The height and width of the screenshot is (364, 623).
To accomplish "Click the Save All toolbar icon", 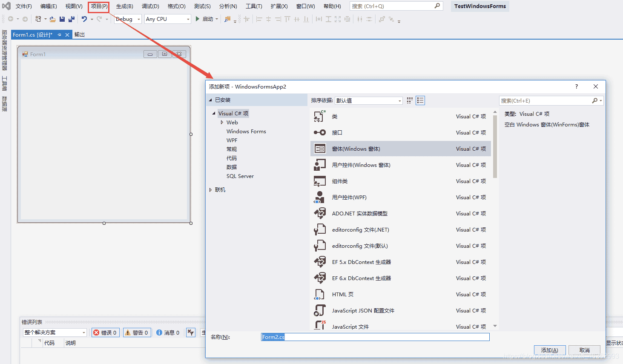I will coord(72,19).
